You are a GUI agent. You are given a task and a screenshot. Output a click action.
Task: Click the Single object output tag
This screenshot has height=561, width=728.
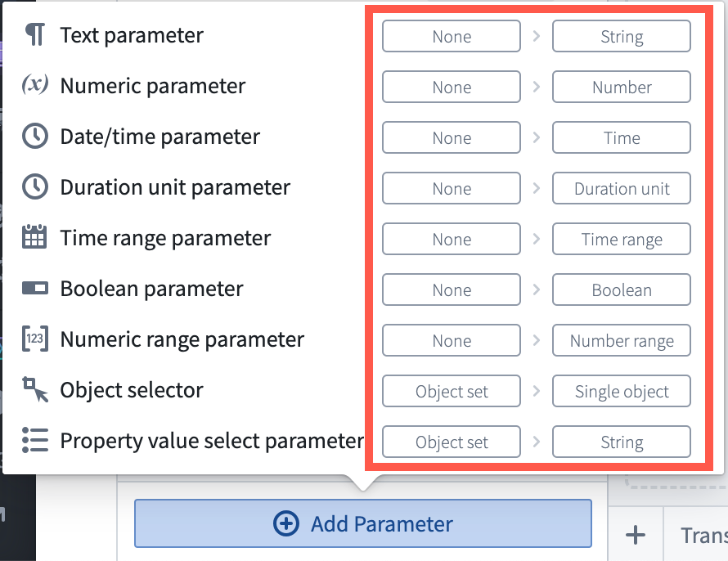tap(621, 391)
